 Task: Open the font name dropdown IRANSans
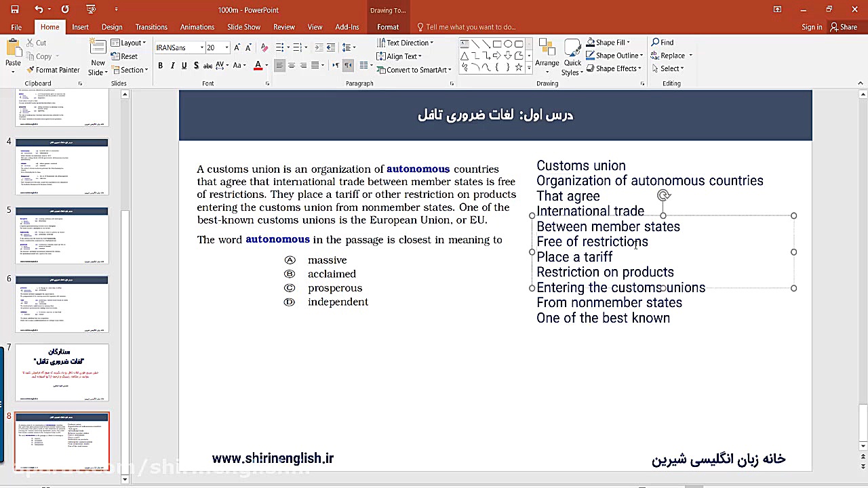coord(201,47)
